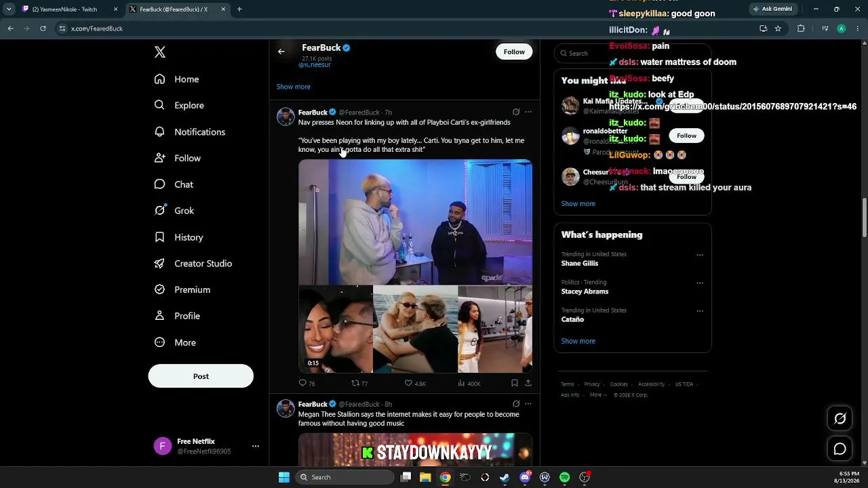Go to Home in the X sidebar

point(176,79)
